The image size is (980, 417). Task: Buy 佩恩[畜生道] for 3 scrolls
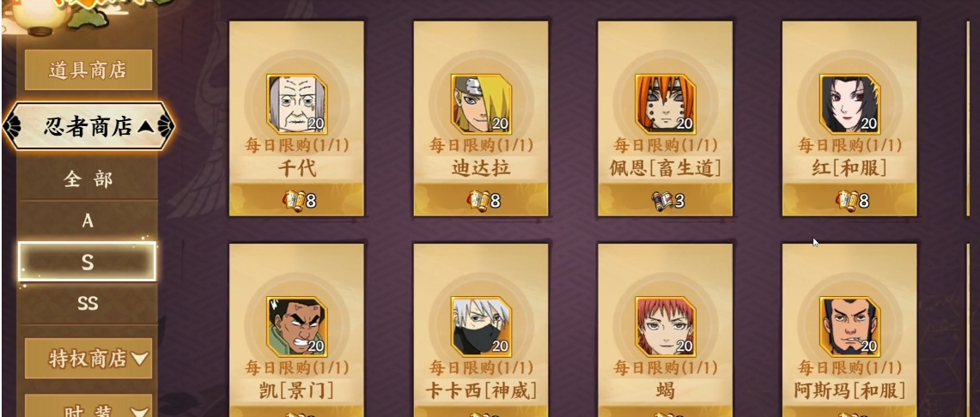(666, 200)
